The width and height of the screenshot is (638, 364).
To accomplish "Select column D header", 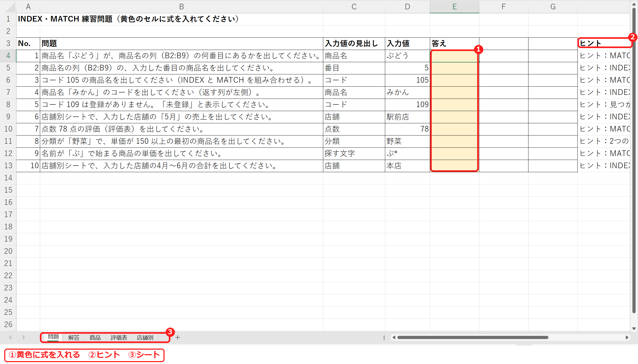I will coord(408,7).
